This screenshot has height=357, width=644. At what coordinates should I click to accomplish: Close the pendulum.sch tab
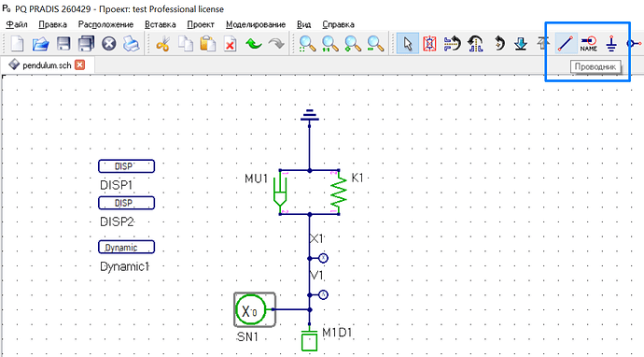79,65
